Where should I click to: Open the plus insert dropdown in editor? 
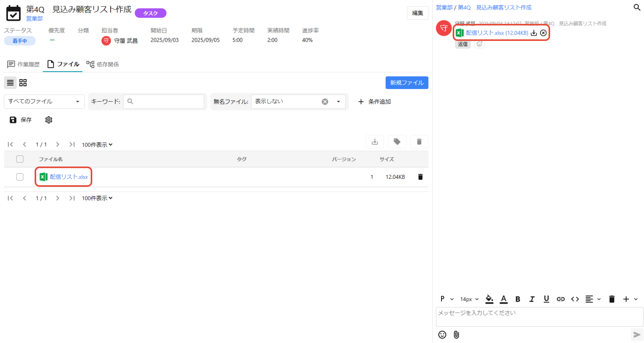pyautogui.click(x=630, y=299)
